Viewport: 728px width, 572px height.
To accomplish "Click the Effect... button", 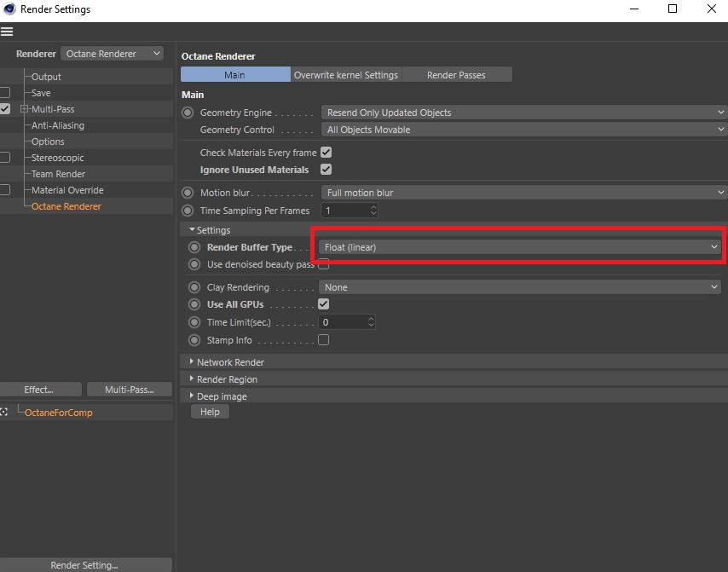I will [41, 390].
